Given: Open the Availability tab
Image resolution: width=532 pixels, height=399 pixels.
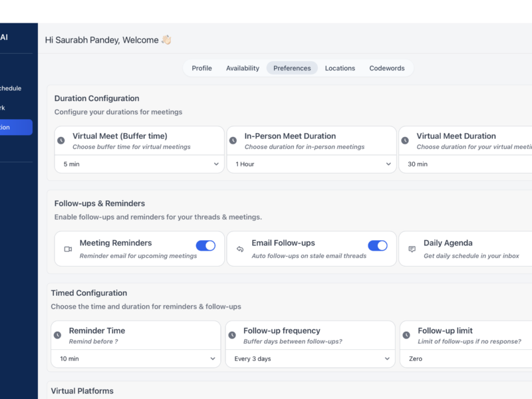Looking at the screenshot, I should pos(243,68).
